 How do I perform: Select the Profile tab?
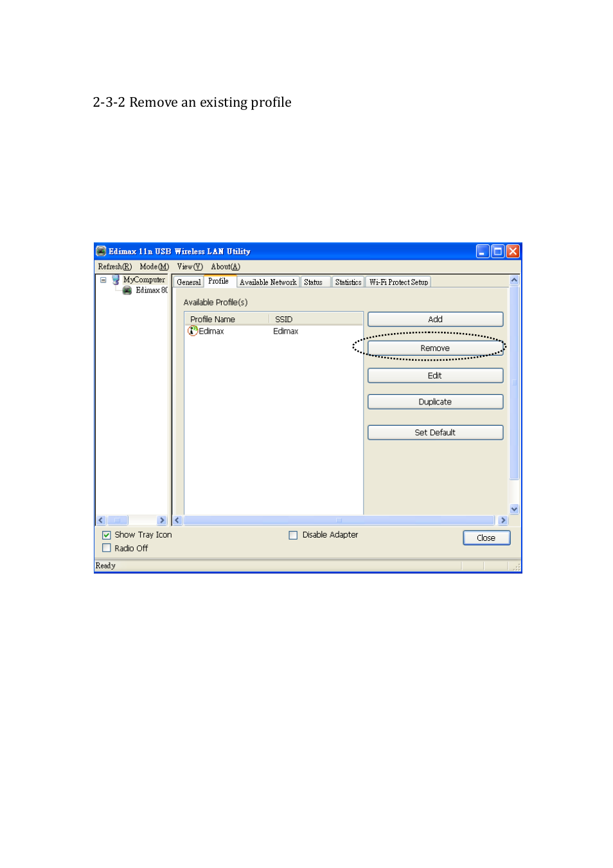point(218,281)
